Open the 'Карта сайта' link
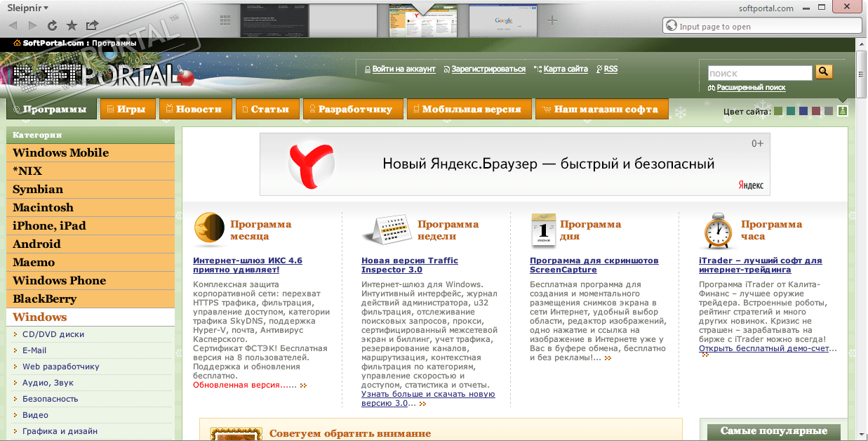This screenshot has width=868, height=441. pos(566,69)
